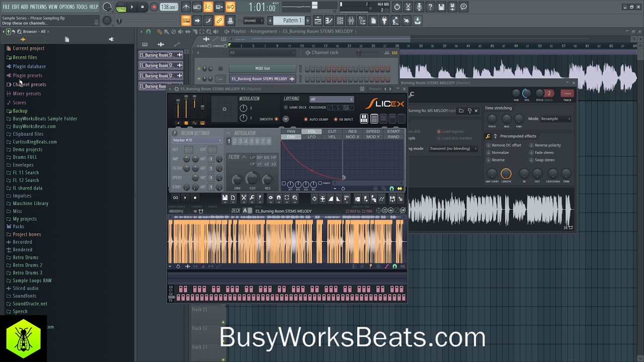The width and height of the screenshot is (644, 362).
Task: Click the record button in transport bar
Action: click(154, 7)
